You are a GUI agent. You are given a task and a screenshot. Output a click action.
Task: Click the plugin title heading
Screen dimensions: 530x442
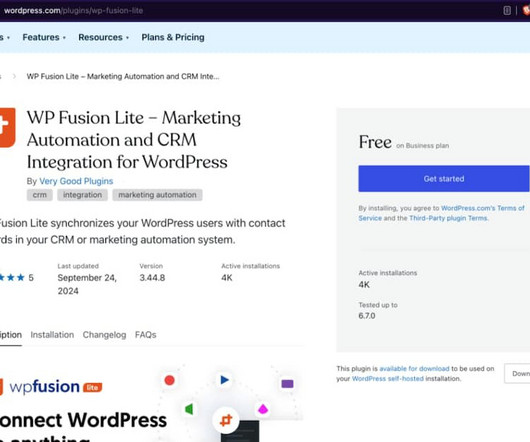134,140
